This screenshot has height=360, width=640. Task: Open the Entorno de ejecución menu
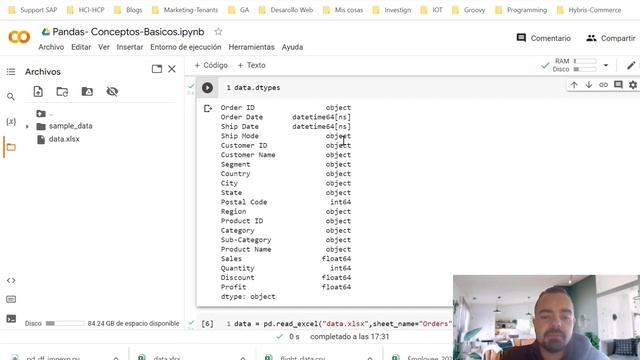coord(186,47)
